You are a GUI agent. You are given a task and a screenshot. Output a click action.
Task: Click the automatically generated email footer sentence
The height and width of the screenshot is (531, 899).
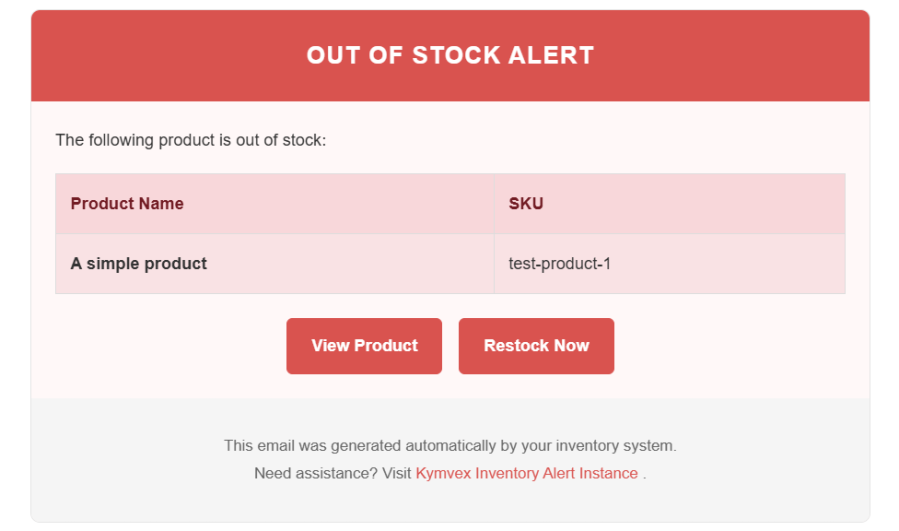pos(450,446)
